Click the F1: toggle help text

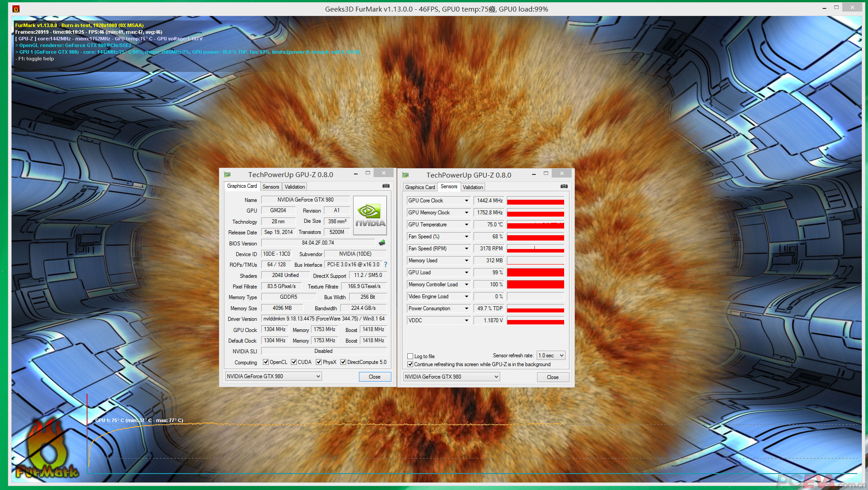[35, 59]
